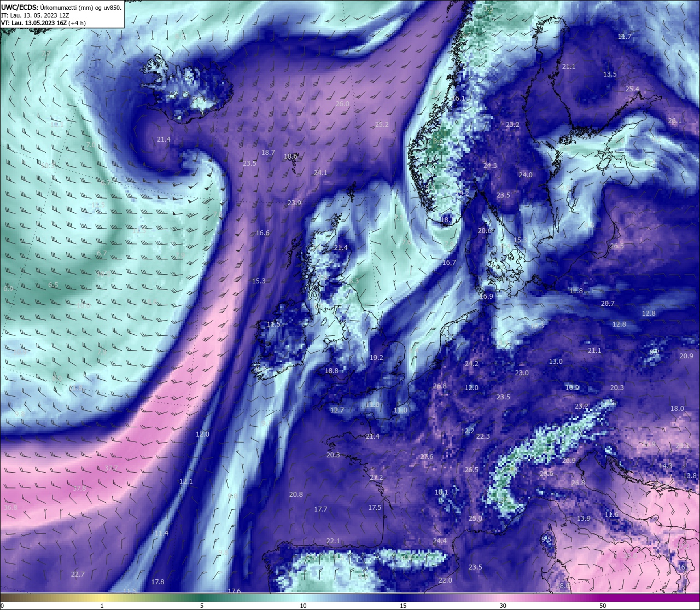Click the '19.2' value over England
Image resolution: width=700 pixels, height=610 pixels.
[376, 358]
